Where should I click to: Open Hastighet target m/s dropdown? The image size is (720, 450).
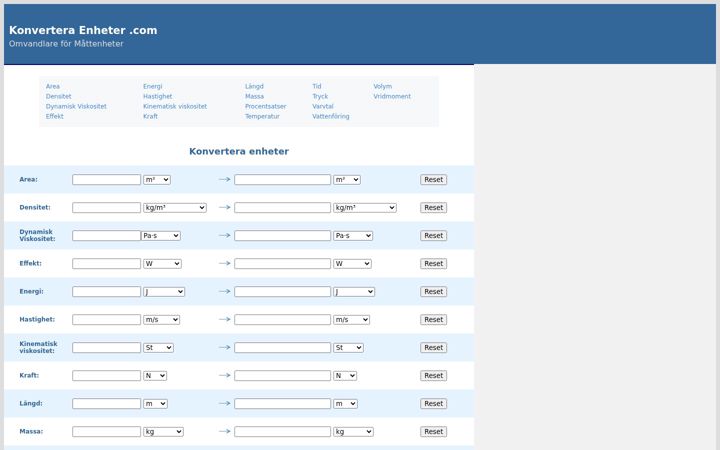pyautogui.click(x=351, y=320)
